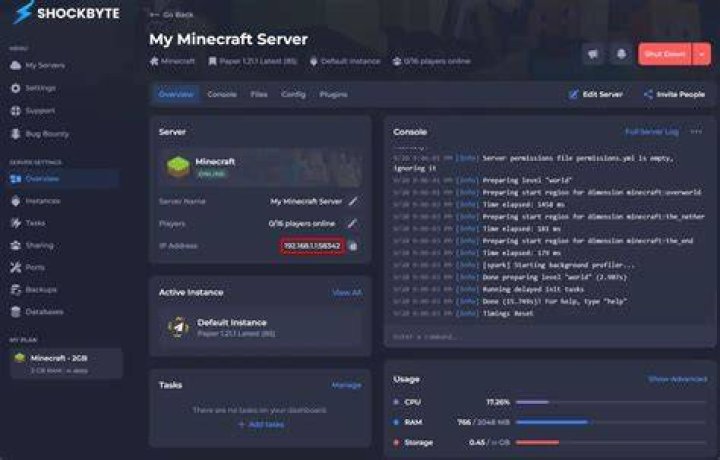Click the announcements megaphone icon
This screenshot has width=720, height=460.
pyautogui.click(x=593, y=54)
